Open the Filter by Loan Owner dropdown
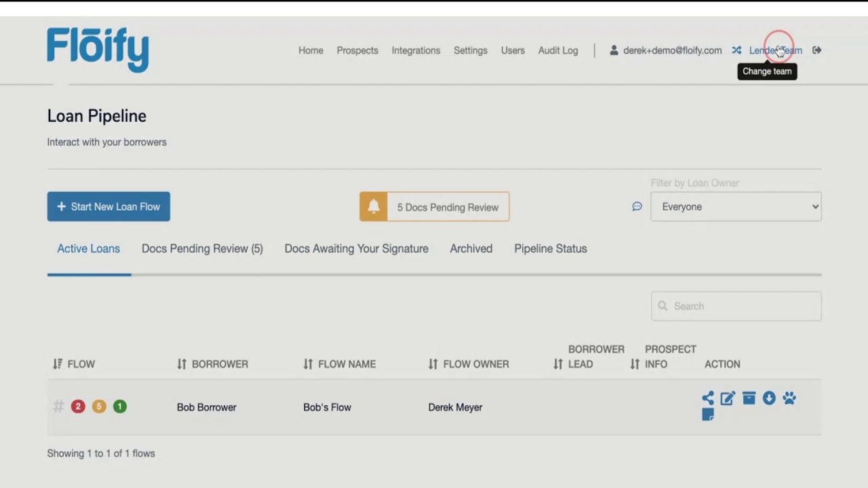The width and height of the screenshot is (868, 488). tap(736, 207)
